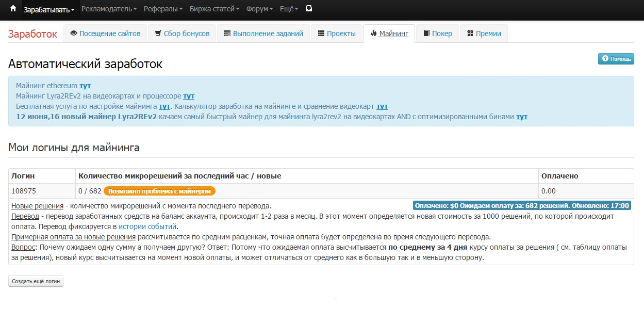Screen dimensions: 644x325
Task: Open the Посещение сайтов tab
Action: click(x=105, y=34)
